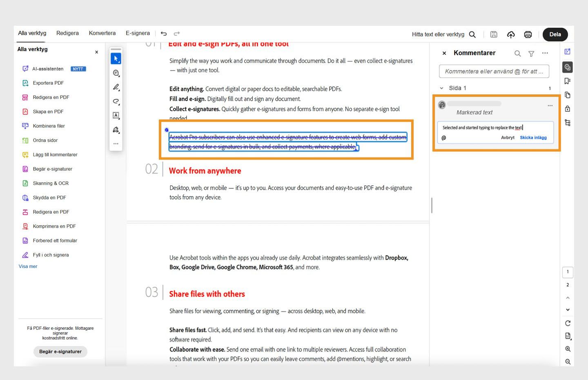Open bookmarks panel in right rail
Image resolution: width=588 pixels, height=380 pixels.
point(567,81)
